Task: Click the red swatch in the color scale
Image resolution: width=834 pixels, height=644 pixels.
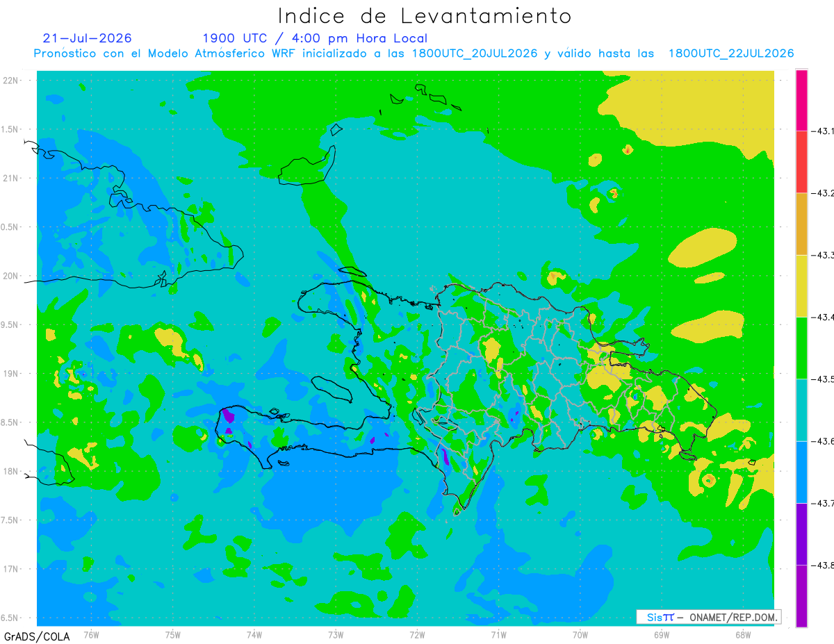Action: click(x=801, y=161)
